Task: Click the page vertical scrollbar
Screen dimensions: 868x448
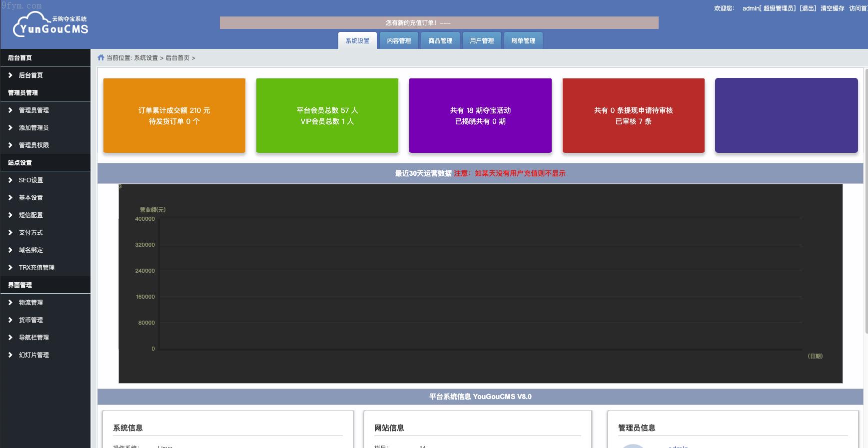Action: pos(866,200)
